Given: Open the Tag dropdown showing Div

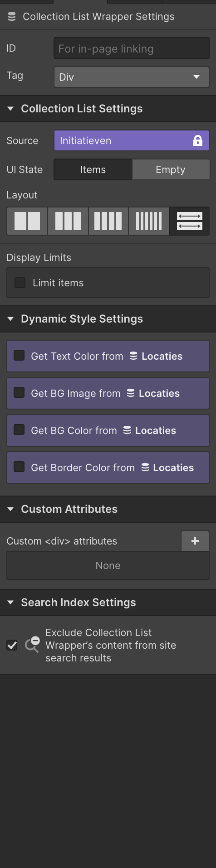Looking at the screenshot, I should tap(132, 77).
